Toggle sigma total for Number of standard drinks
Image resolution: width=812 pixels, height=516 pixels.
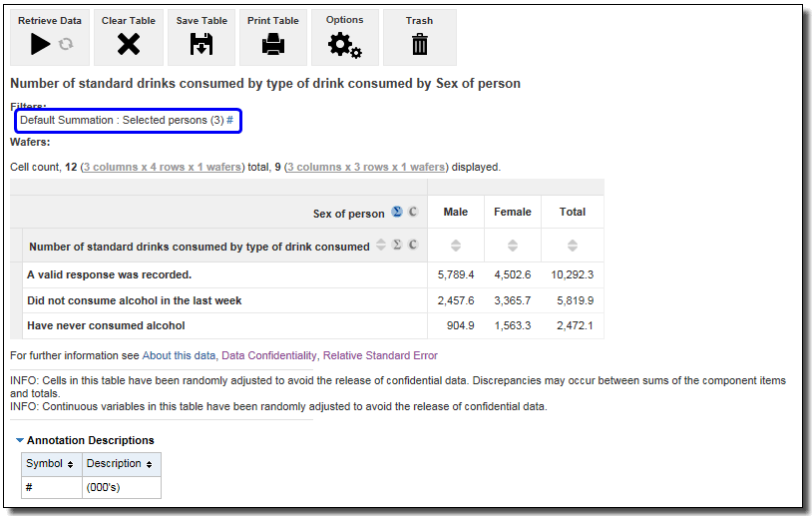(397, 246)
